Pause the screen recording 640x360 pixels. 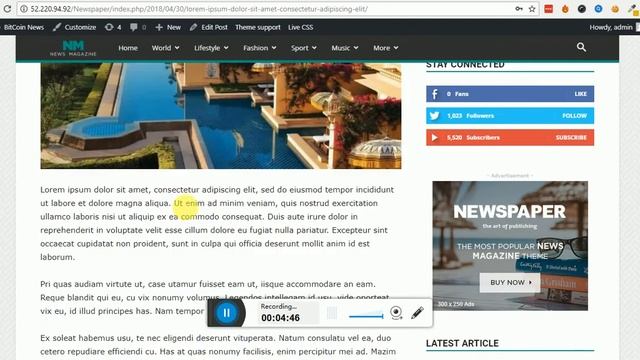point(227,313)
